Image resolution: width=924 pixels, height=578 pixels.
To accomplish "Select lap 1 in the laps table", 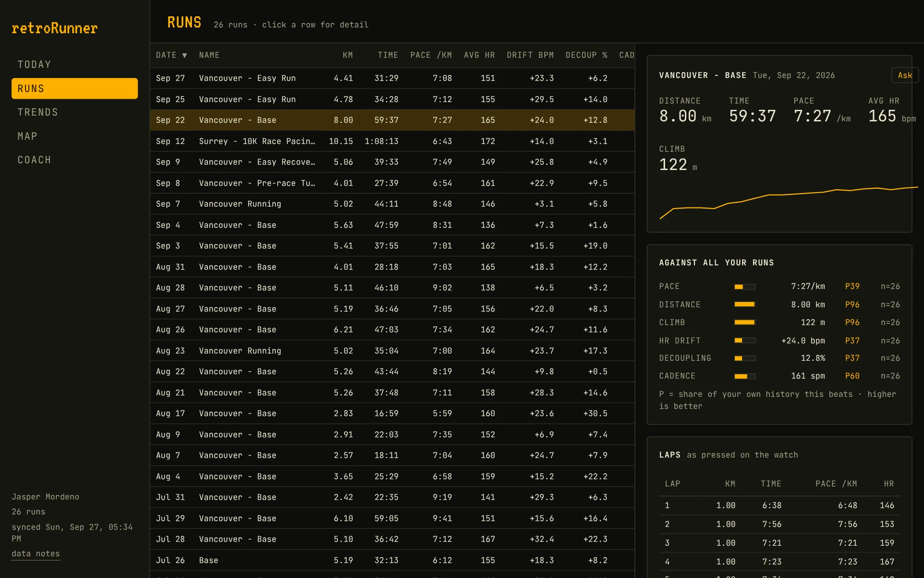I will click(x=780, y=506).
